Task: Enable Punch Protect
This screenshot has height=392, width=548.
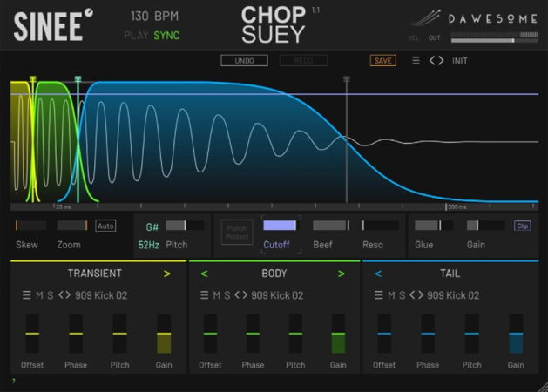Action: [x=235, y=232]
